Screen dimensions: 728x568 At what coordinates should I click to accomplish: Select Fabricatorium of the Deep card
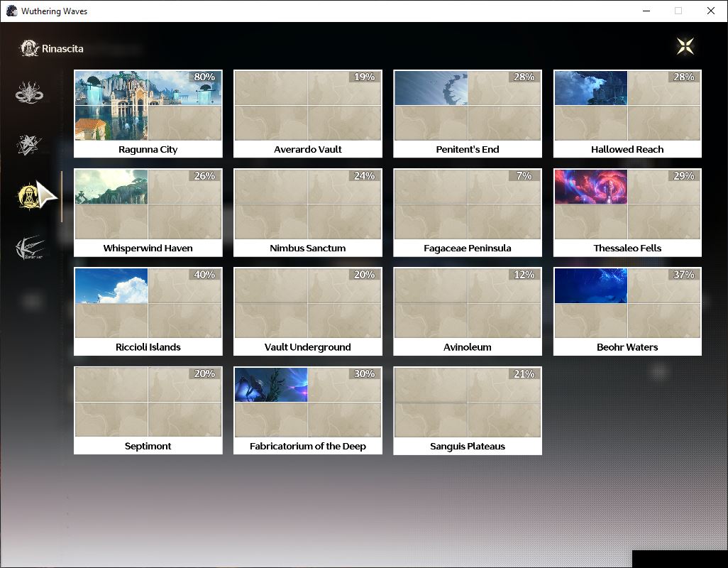pyautogui.click(x=308, y=410)
